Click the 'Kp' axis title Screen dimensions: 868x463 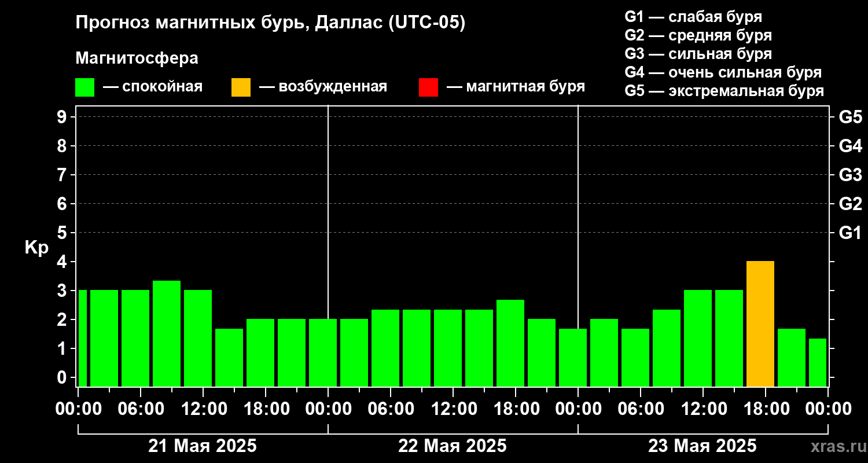coord(36,248)
